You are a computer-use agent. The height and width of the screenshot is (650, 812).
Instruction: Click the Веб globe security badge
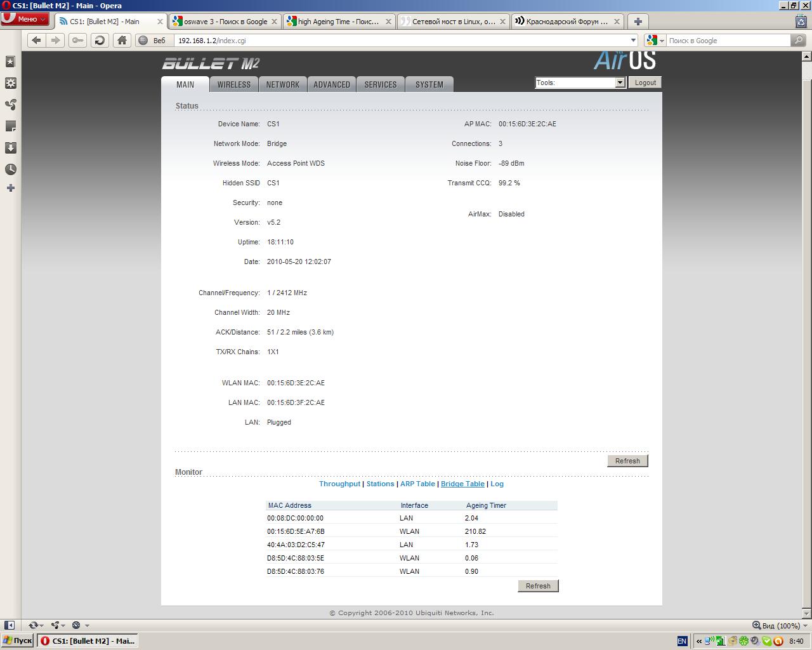[x=153, y=40]
